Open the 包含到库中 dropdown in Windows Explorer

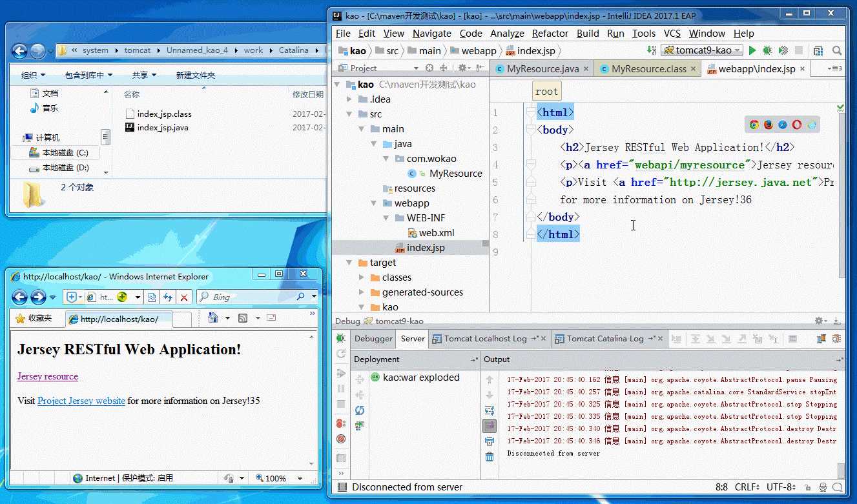(88, 76)
